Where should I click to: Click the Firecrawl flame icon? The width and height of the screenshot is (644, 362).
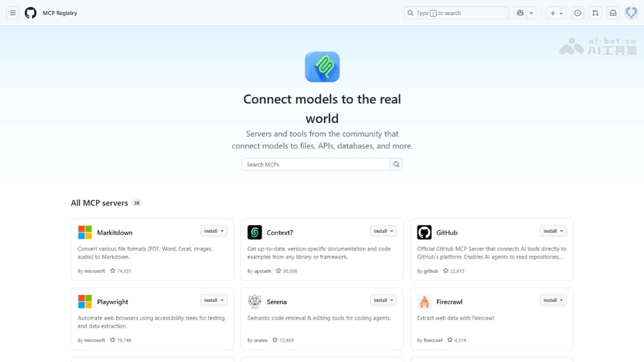[x=424, y=302]
